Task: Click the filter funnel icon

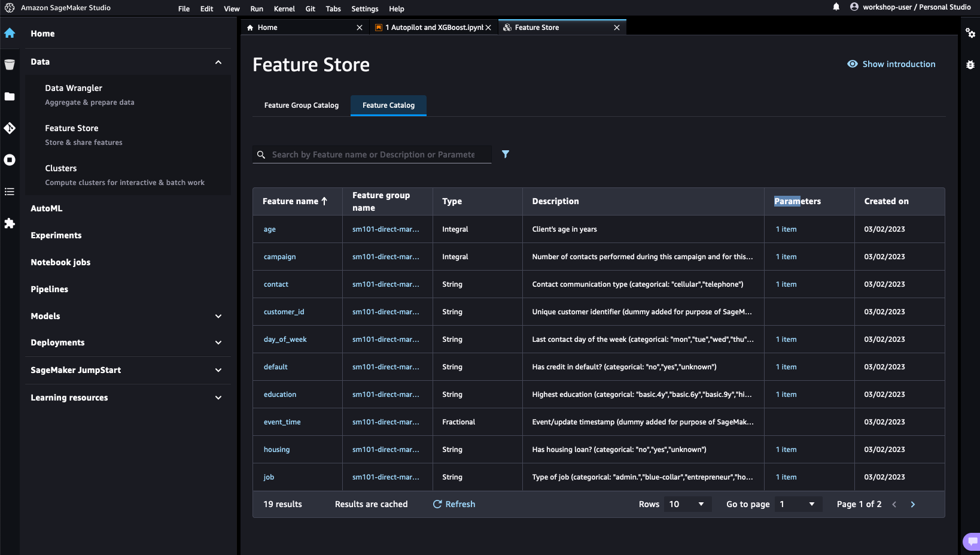Action: 506,154
